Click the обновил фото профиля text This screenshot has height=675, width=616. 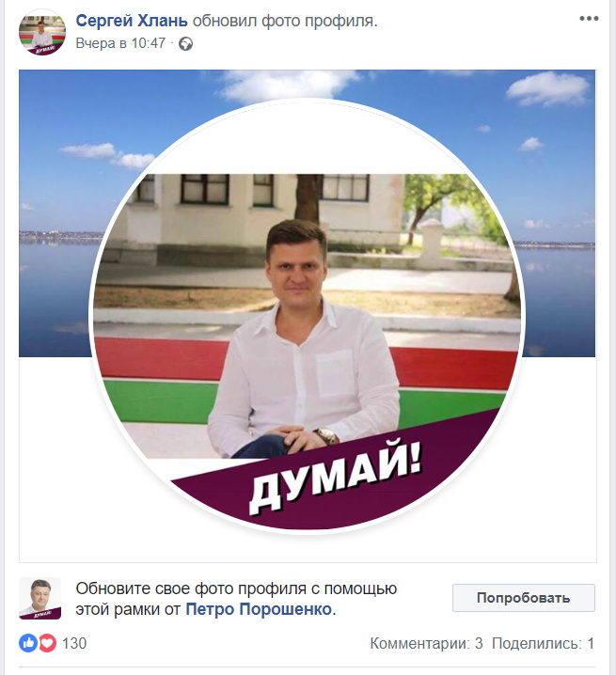[x=285, y=21]
